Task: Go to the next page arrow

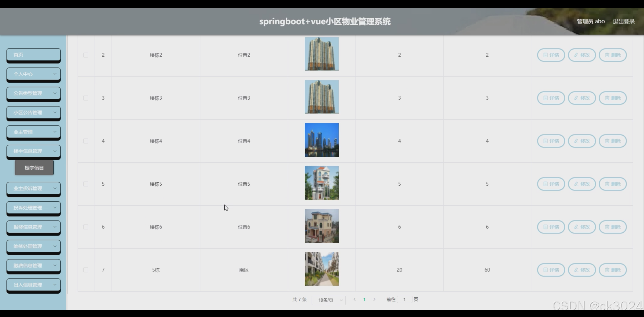Action: coord(374,299)
